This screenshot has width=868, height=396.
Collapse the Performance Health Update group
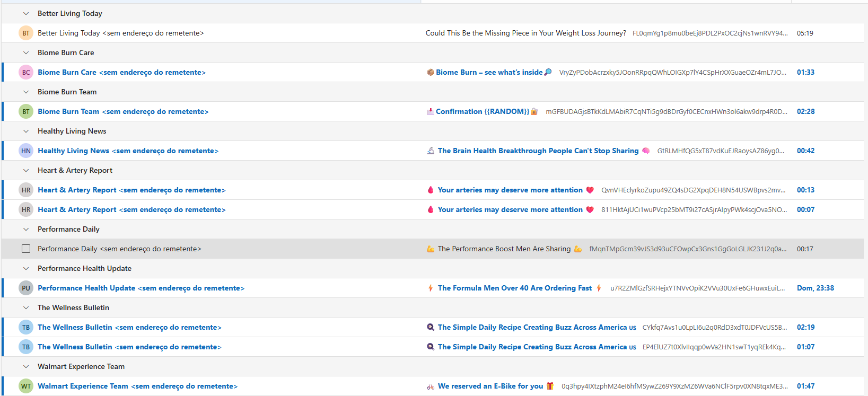pos(26,268)
